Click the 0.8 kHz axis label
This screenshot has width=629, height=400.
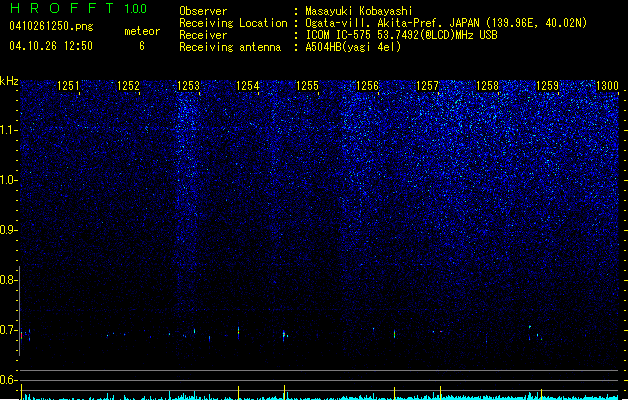[8, 280]
